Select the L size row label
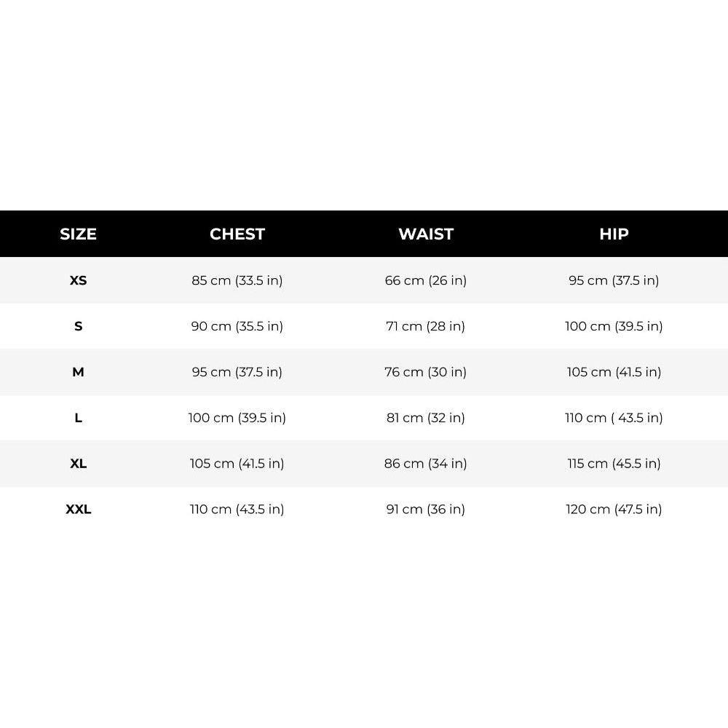Screen dimensions: 728x728 [78, 418]
